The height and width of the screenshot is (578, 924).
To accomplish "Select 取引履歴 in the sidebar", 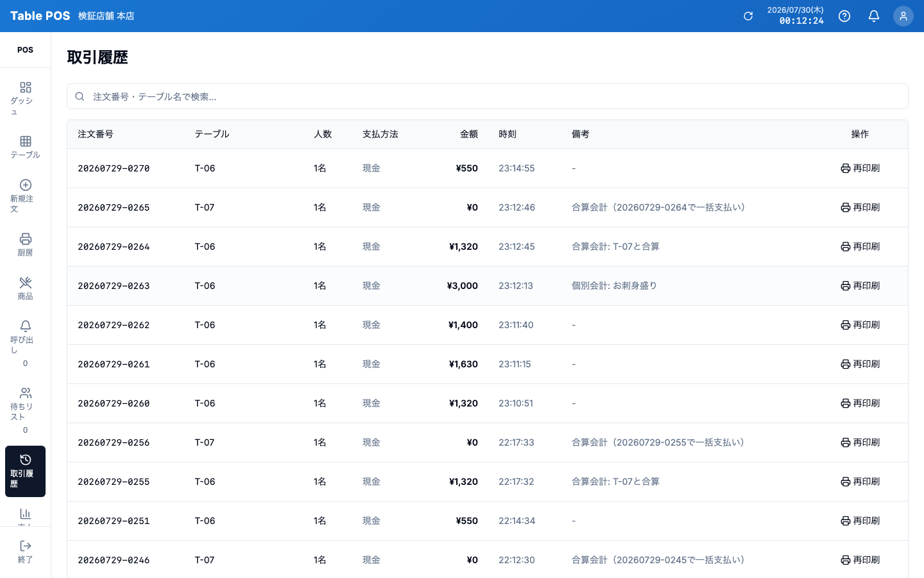I will click(25, 471).
